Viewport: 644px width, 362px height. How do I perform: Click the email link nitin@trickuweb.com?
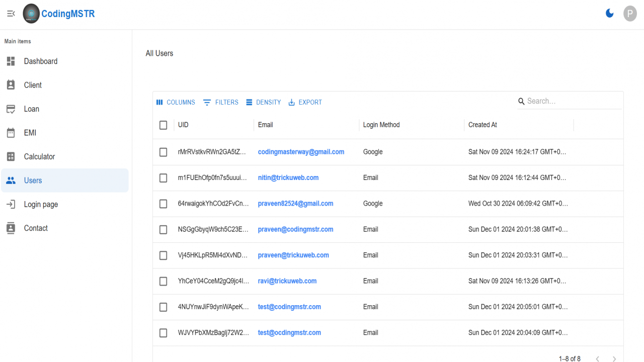click(288, 177)
